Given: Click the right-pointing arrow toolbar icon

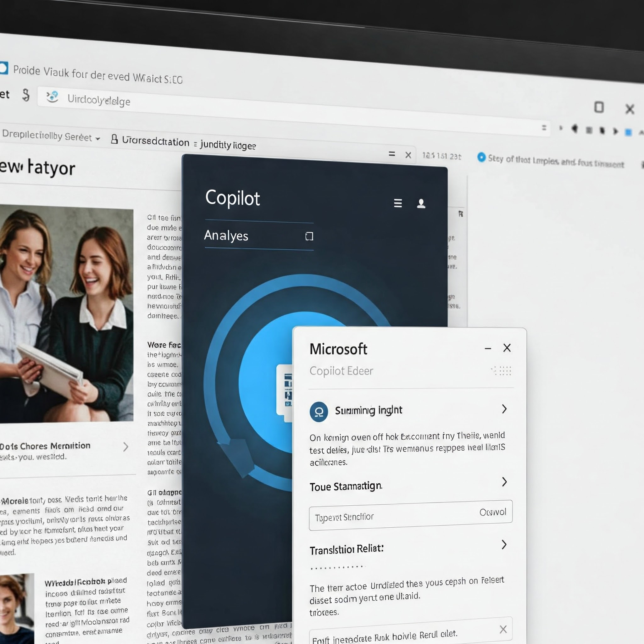Looking at the screenshot, I should (x=615, y=131).
